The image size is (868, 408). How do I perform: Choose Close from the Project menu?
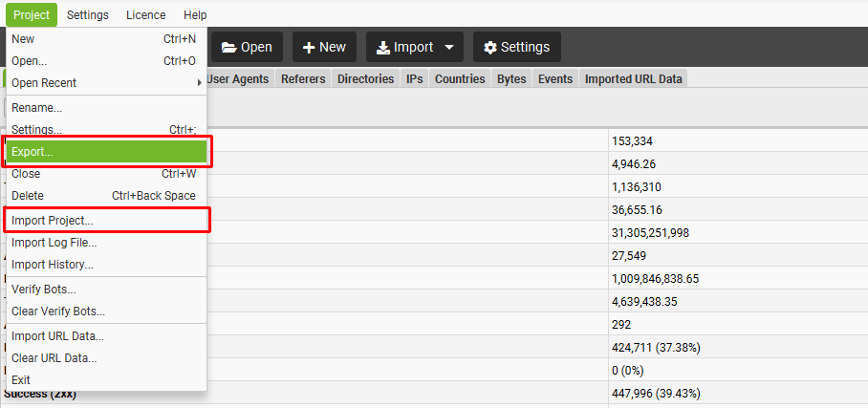pos(106,174)
